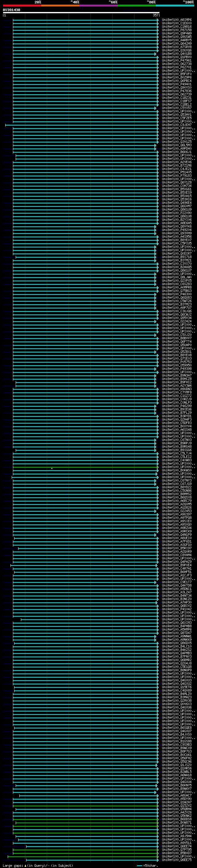Select hit label UniRef100_A6NA18
Screen dimensions: 197x868
coord(176,775)
